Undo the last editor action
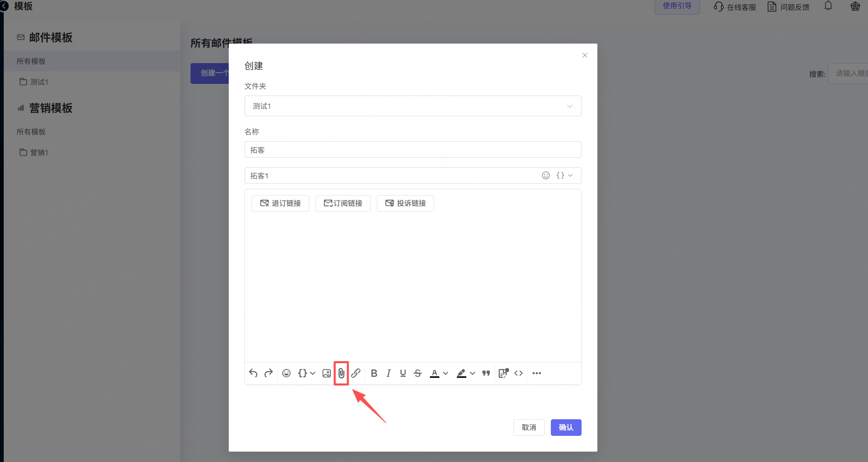The width and height of the screenshot is (868, 462). tap(253, 373)
